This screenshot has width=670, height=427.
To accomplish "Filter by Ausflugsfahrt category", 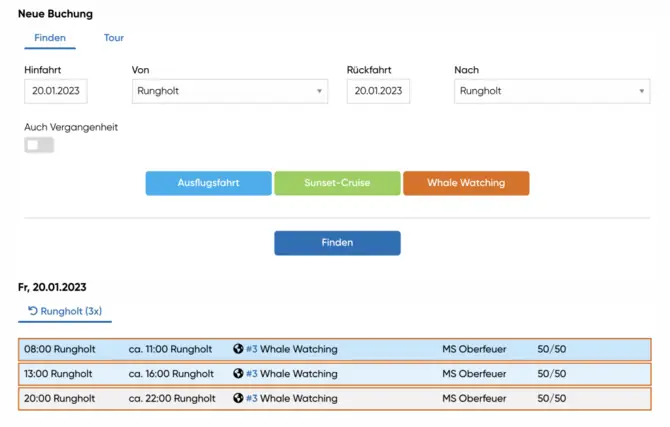I will 208,183.
